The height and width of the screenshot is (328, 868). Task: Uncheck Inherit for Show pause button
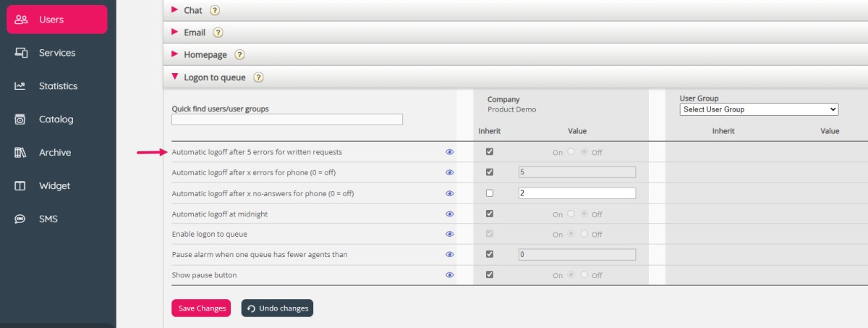tap(490, 275)
